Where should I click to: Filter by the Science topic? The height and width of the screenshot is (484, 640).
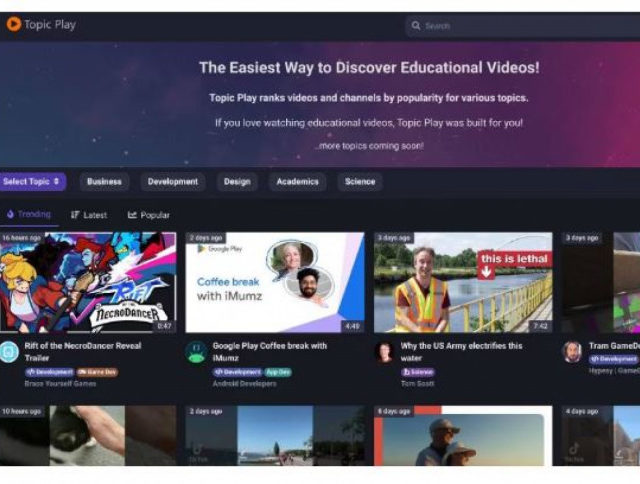click(x=360, y=182)
